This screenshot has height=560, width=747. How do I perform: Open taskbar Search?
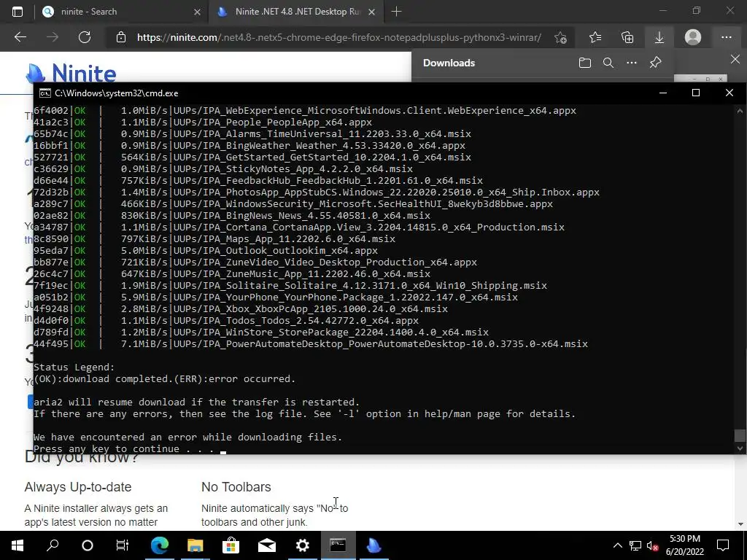53,545
